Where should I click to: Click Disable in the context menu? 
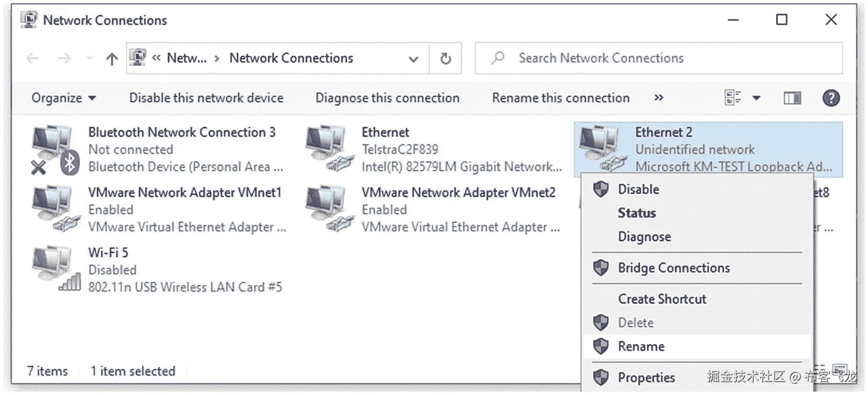(638, 189)
